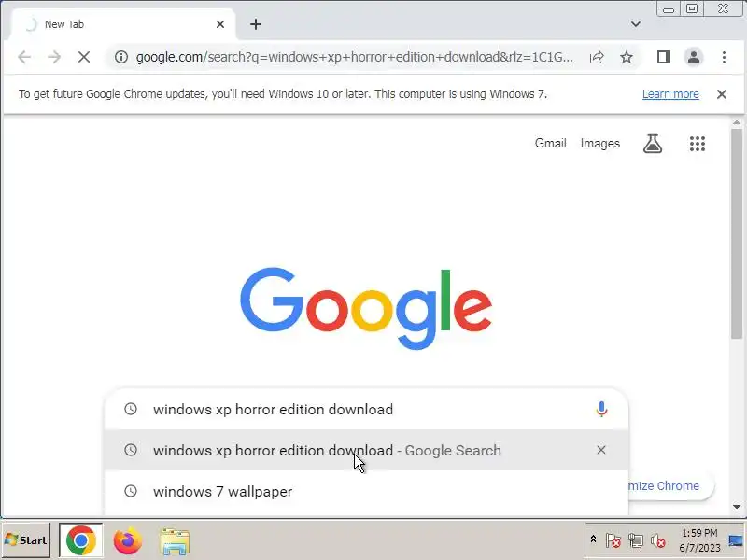Click the voice search microphone icon
Image resolution: width=747 pixels, height=560 pixels.
tap(601, 409)
